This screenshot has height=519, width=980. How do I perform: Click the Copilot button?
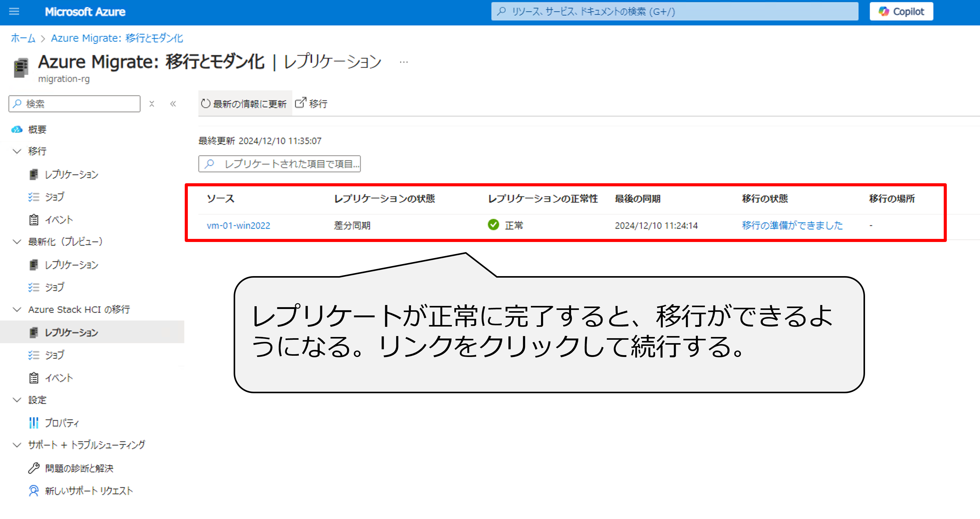(x=901, y=11)
